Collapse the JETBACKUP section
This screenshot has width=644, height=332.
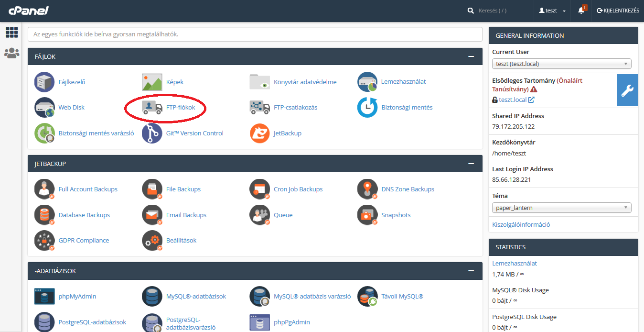click(x=472, y=164)
